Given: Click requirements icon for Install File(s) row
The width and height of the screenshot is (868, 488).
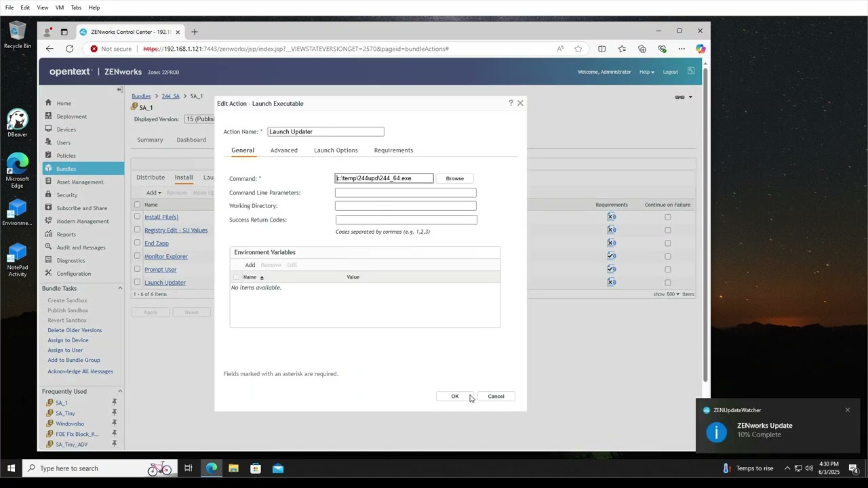Looking at the screenshot, I should point(611,217).
